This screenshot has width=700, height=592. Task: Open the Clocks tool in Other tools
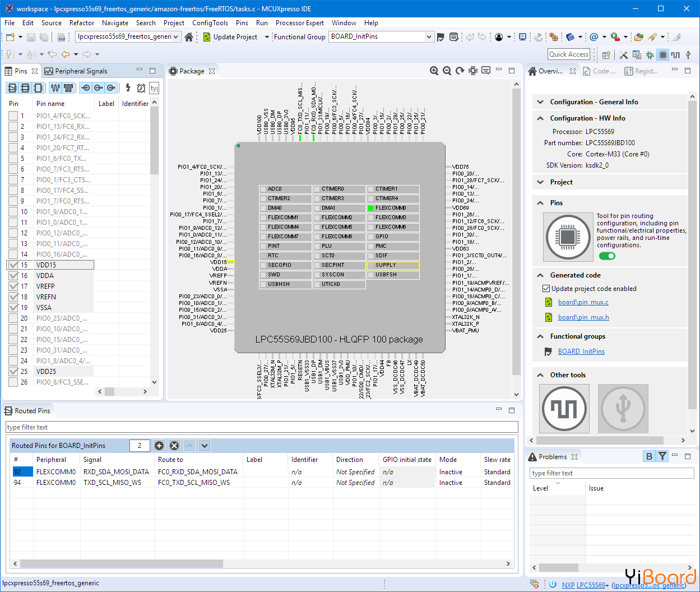[564, 409]
